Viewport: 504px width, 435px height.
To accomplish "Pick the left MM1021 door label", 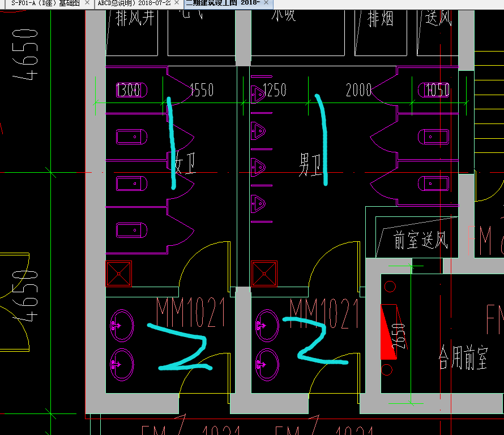I will 191,312.
